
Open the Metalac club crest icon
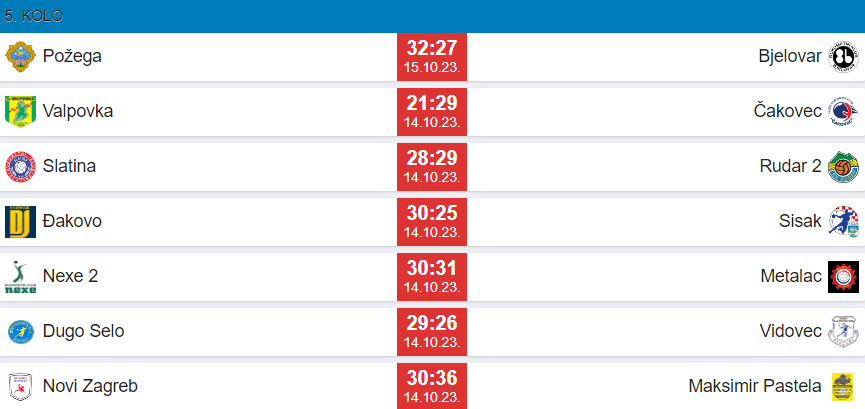tap(843, 276)
